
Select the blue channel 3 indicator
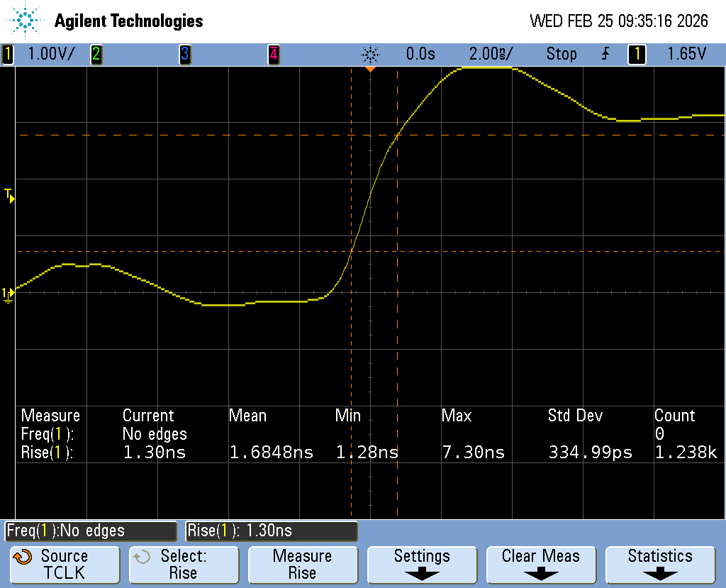184,54
